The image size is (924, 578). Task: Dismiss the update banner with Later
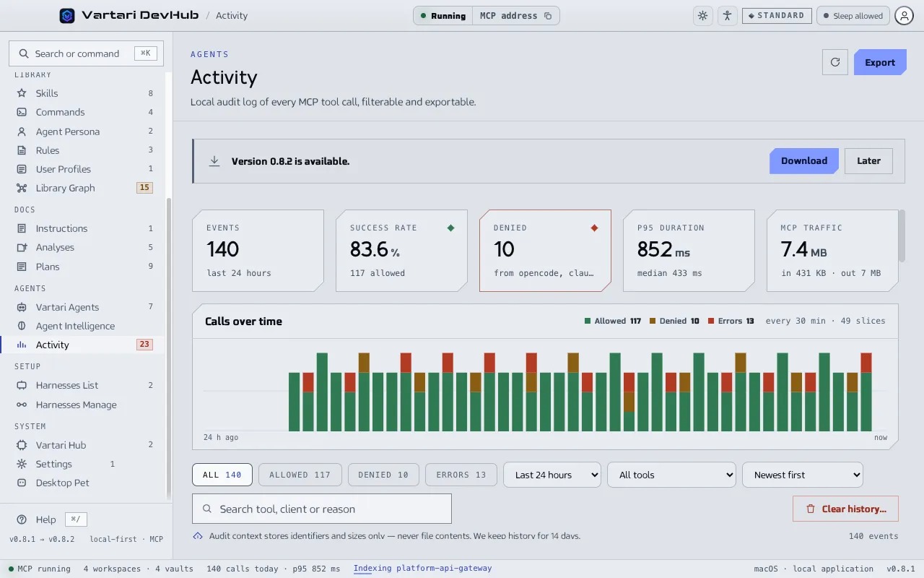pos(868,161)
